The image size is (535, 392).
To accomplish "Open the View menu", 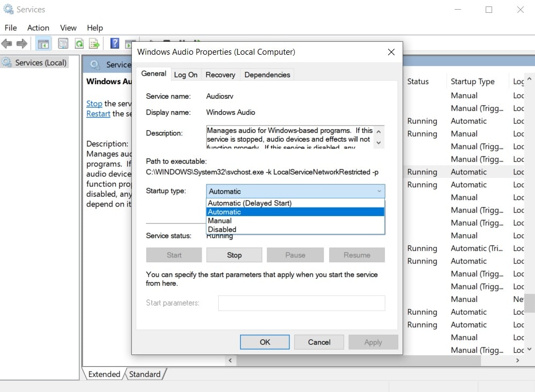I will click(68, 28).
